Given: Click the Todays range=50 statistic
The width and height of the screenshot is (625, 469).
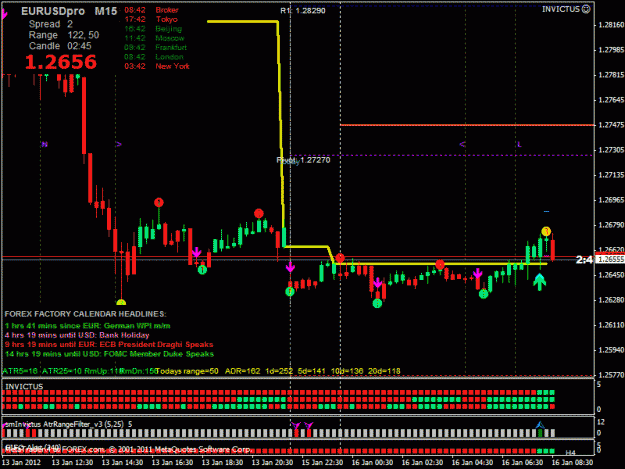Looking at the screenshot, I should pos(187,371).
